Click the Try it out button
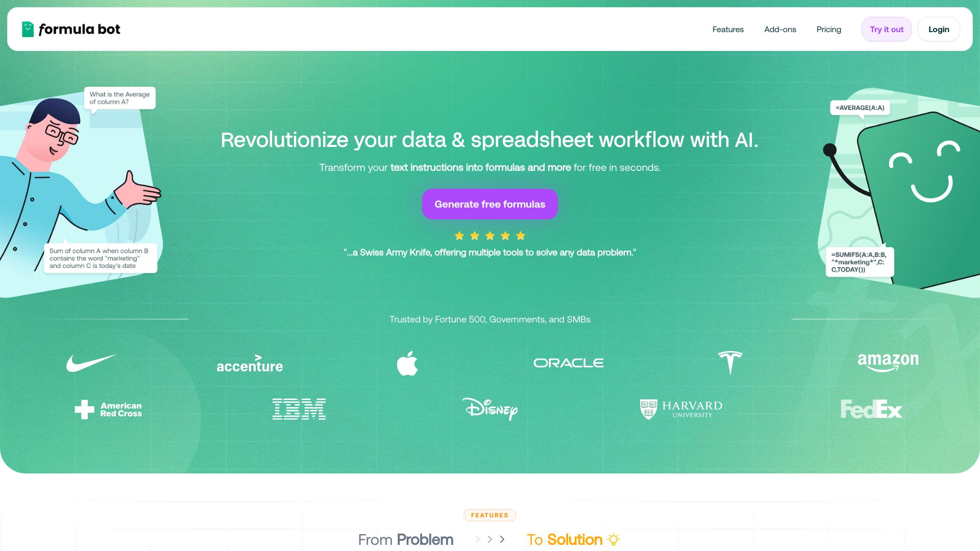This screenshot has height=551, width=980. pyautogui.click(x=887, y=29)
